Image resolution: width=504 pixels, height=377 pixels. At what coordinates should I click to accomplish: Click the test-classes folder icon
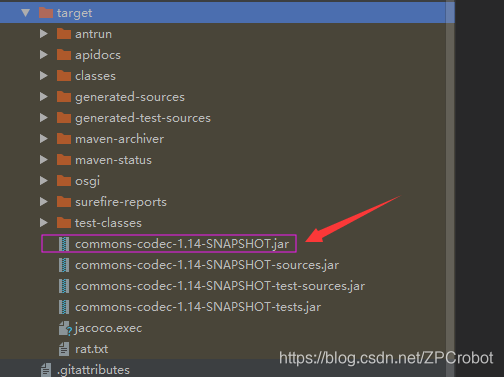coord(64,223)
